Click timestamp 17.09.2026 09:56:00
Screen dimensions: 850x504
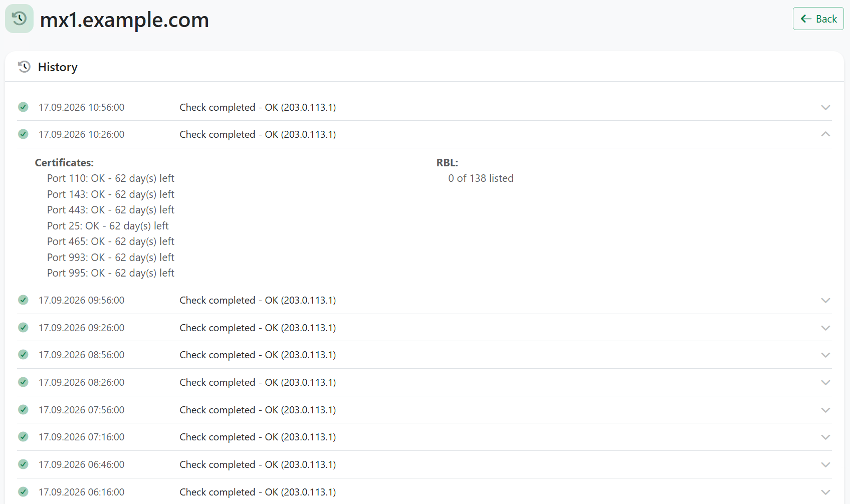click(x=81, y=300)
